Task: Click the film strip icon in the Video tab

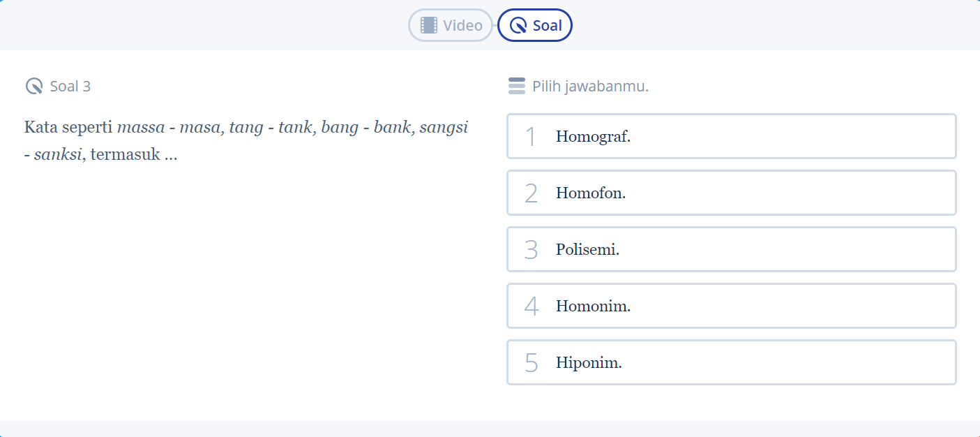Action: tap(430, 25)
